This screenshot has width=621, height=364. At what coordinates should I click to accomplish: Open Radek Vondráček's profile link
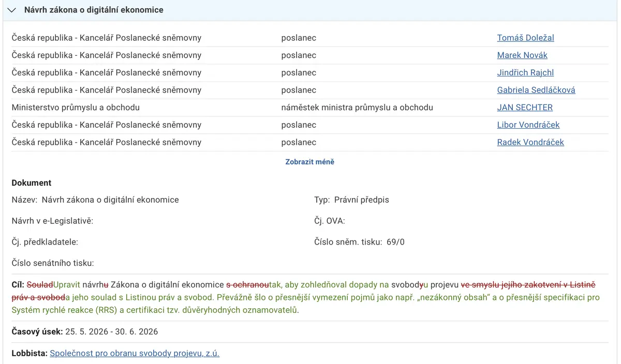pyautogui.click(x=530, y=142)
